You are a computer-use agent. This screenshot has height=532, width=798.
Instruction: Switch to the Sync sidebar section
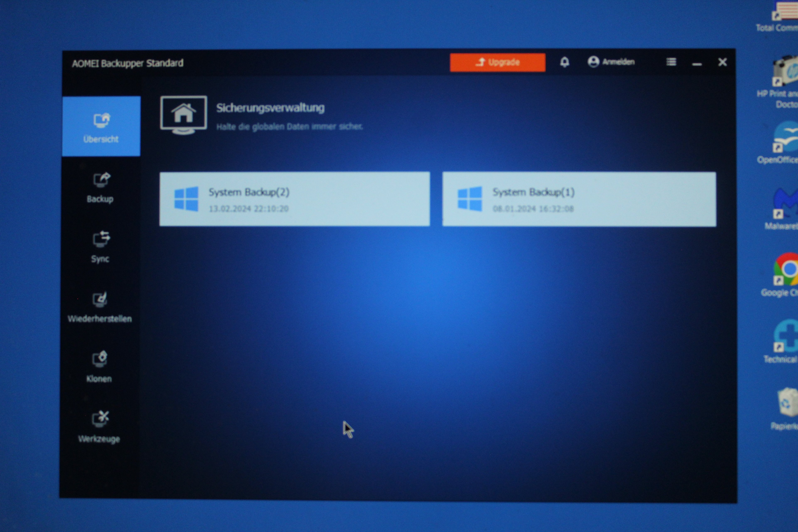(x=100, y=247)
